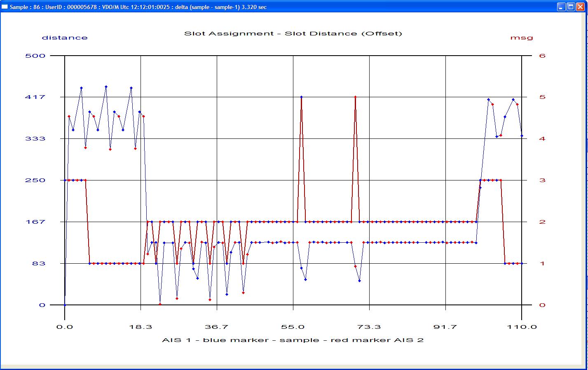Click the 6 label on the msg axis
This screenshot has width=588, height=370.
[542, 56]
